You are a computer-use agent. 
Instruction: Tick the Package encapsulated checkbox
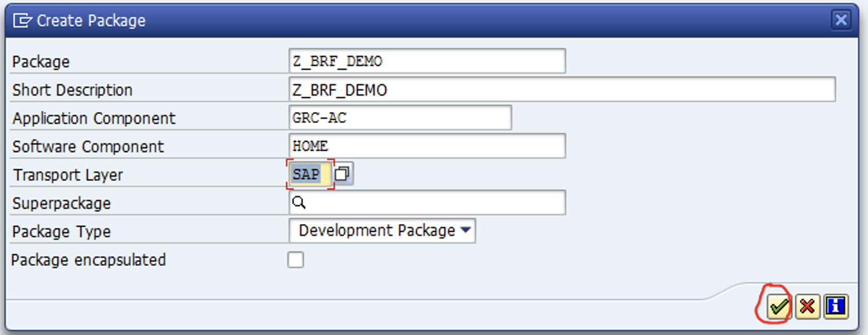pyautogui.click(x=296, y=260)
